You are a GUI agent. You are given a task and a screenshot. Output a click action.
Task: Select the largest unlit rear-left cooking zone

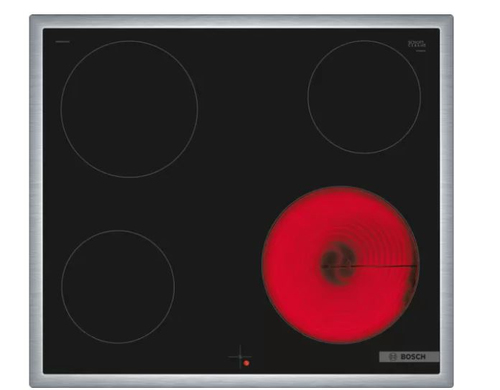click(x=129, y=109)
